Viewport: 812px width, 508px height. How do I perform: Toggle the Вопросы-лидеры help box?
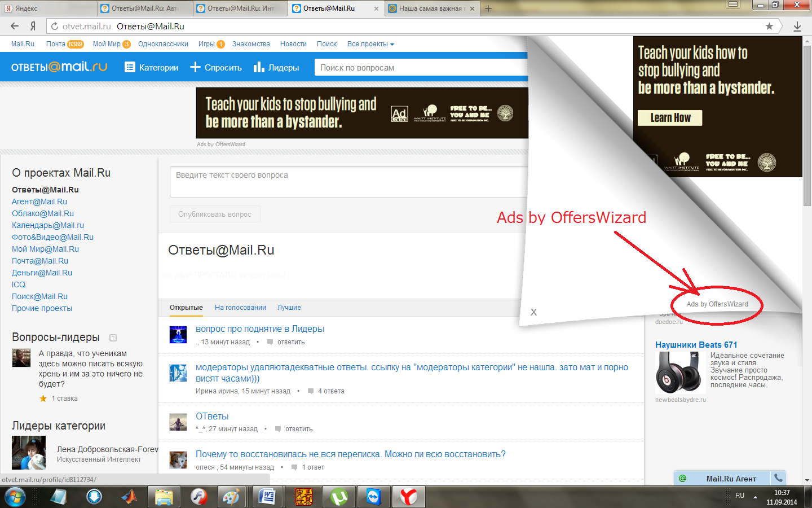(x=113, y=338)
